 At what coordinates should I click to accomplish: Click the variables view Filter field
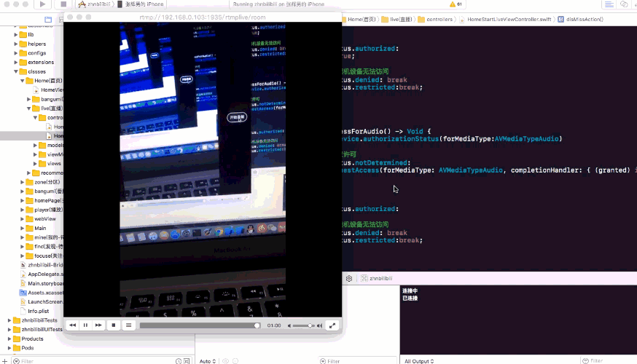tap(358, 361)
